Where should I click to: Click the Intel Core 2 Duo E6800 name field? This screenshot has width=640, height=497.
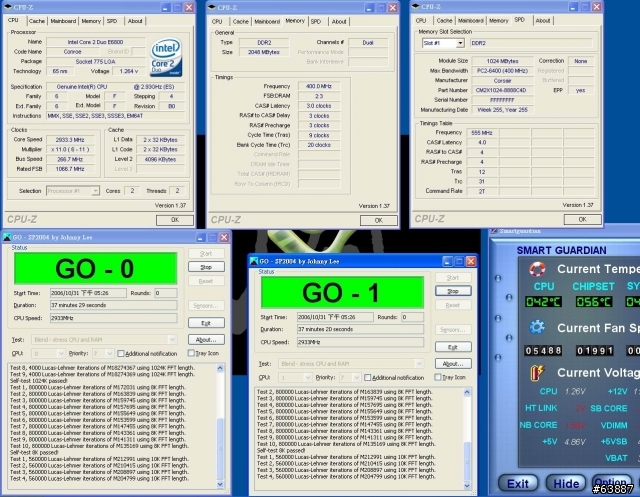pos(96,42)
